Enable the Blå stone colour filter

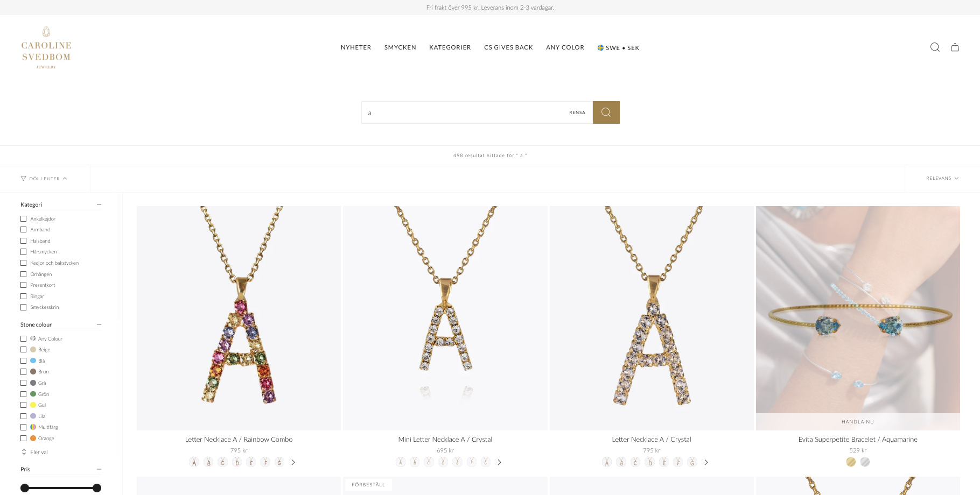[23, 361]
